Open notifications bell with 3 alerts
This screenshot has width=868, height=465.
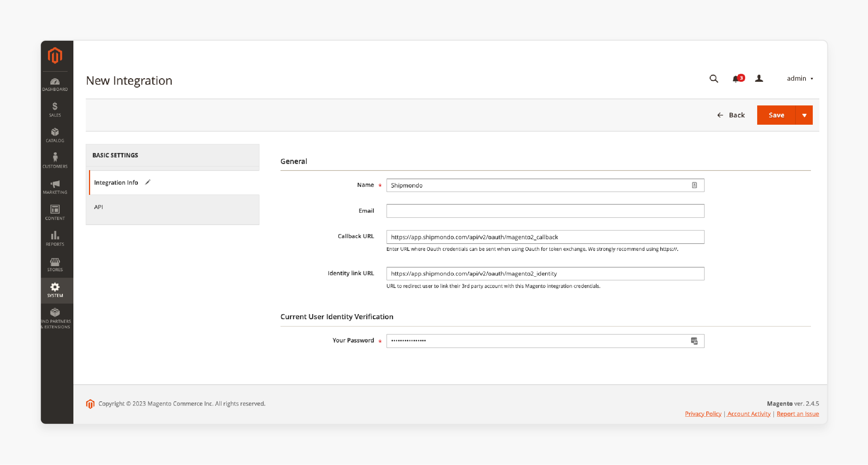[x=738, y=79]
